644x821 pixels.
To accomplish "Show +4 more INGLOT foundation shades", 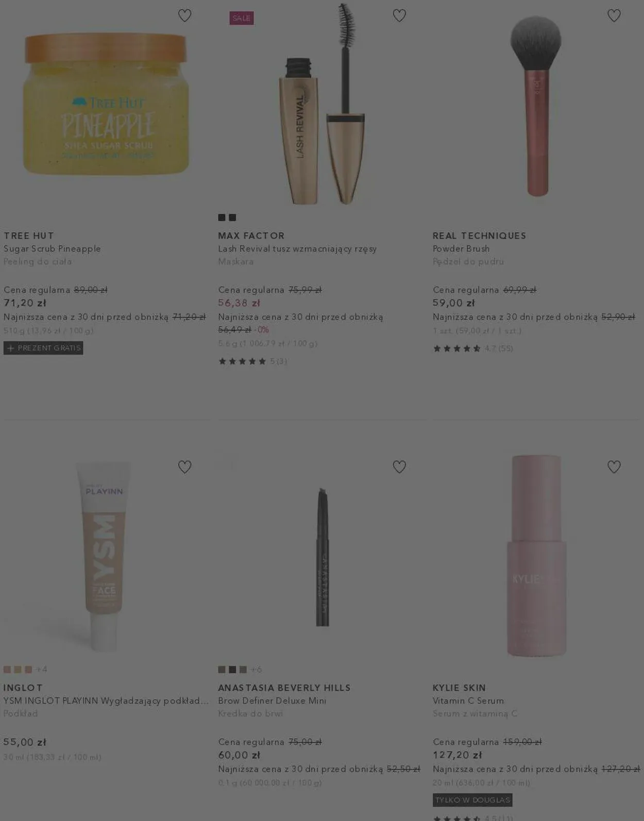I will 41,670.
